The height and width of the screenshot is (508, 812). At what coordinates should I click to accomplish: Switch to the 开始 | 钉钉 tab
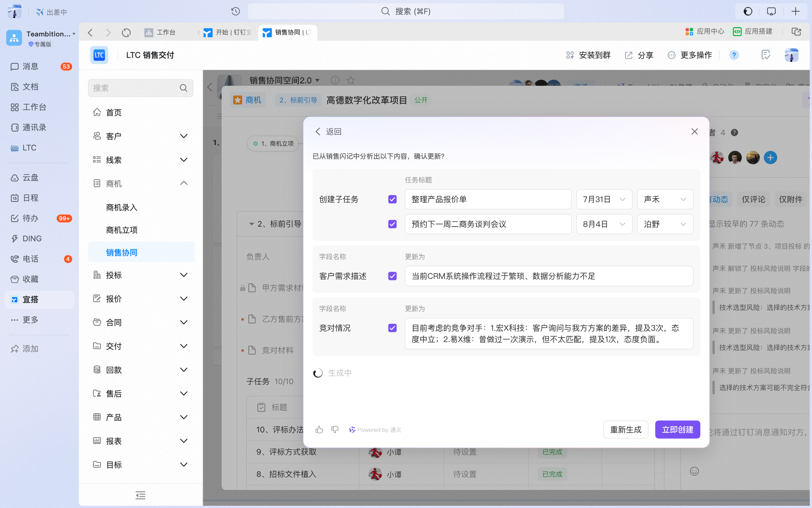click(228, 32)
